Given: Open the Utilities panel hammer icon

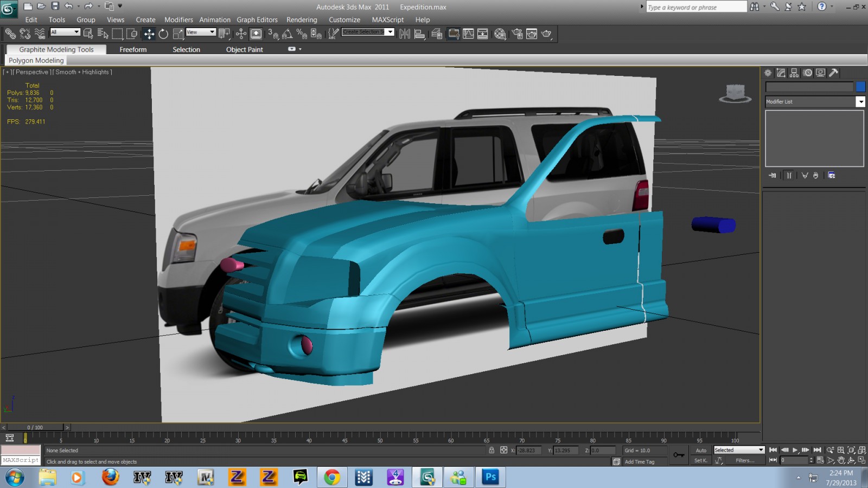Looking at the screenshot, I should click(x=834, y=73).
